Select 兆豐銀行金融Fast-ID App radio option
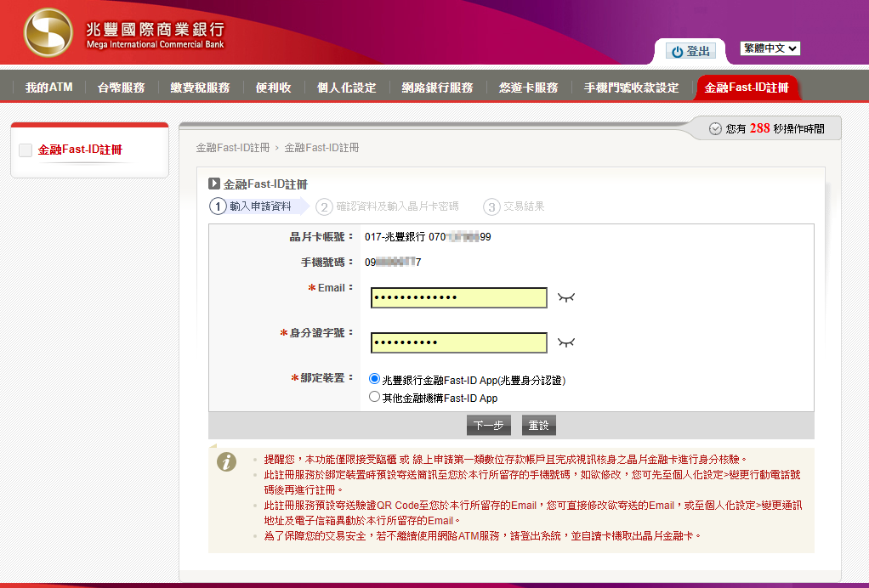This screenshot has height=588, width=869. click(374, 379)
